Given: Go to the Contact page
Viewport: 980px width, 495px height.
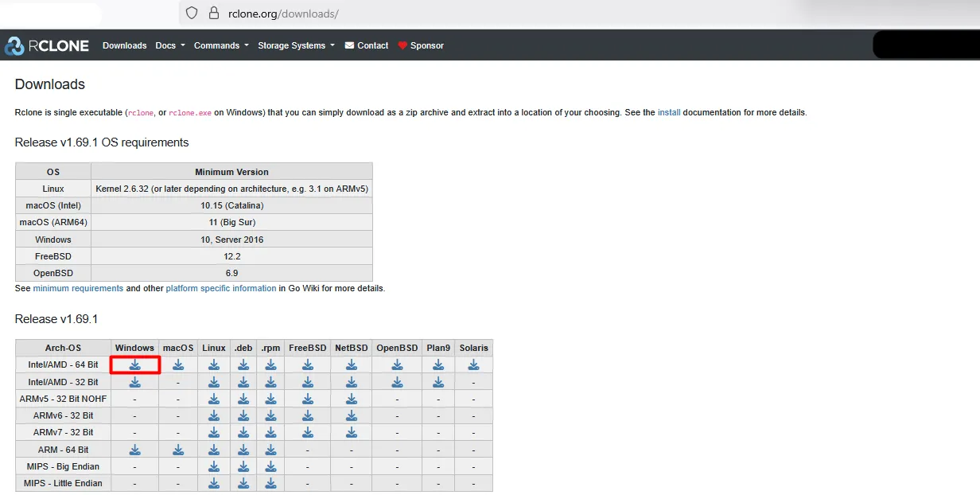Looking at the screenshot, I should [367, 45].
